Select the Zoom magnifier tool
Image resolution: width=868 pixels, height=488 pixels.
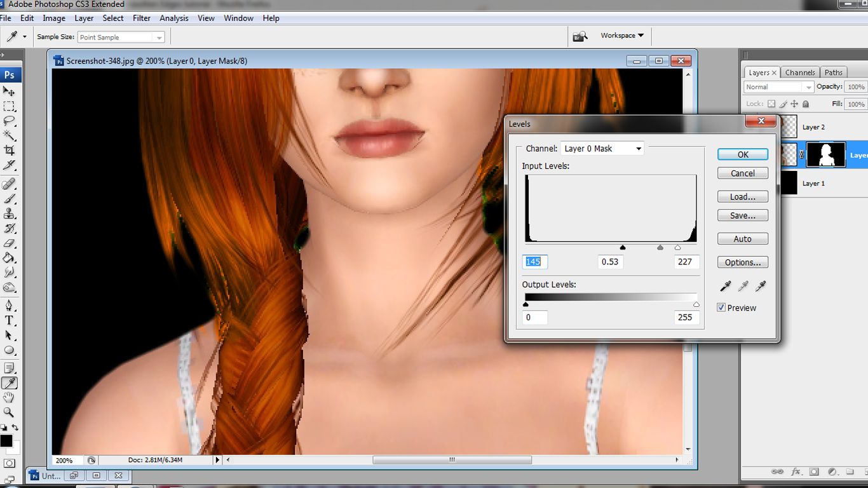(x=10, y=412)
